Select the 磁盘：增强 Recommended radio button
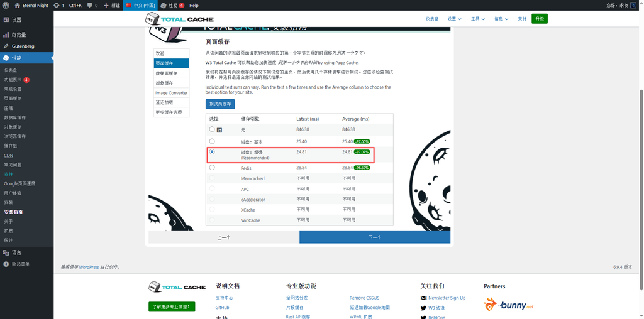 (212, 152)
